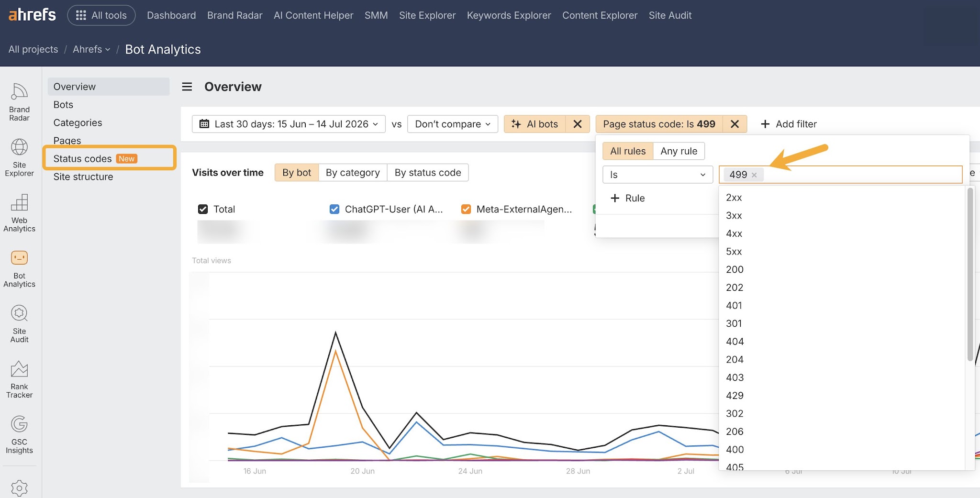980x498 pixels.
Task: Choose 3xx from status list
Action: point(734,215)
